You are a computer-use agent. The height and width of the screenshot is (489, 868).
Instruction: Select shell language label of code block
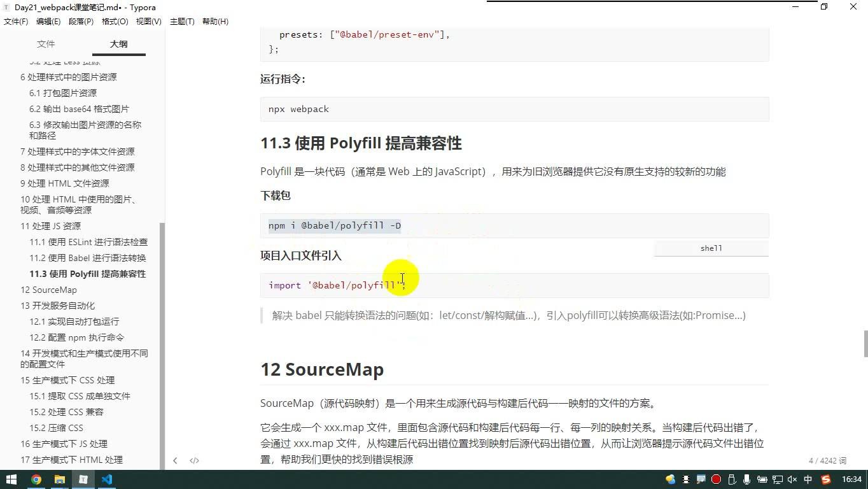711,248
